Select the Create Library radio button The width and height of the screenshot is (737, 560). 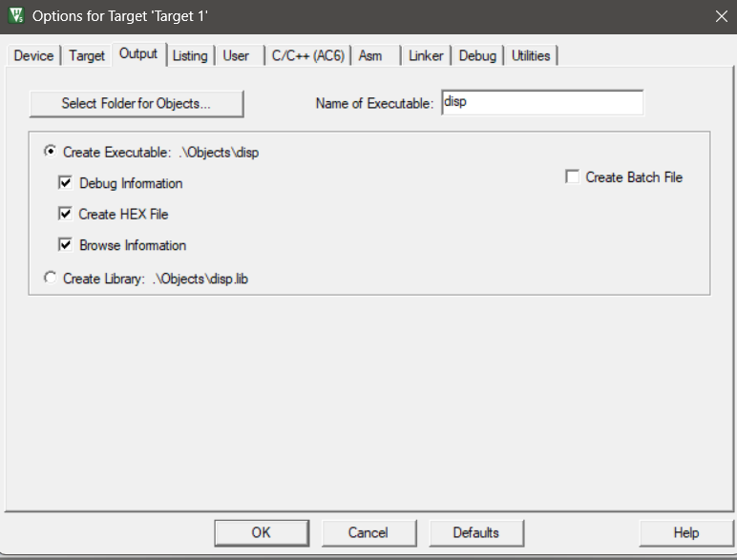51,279
